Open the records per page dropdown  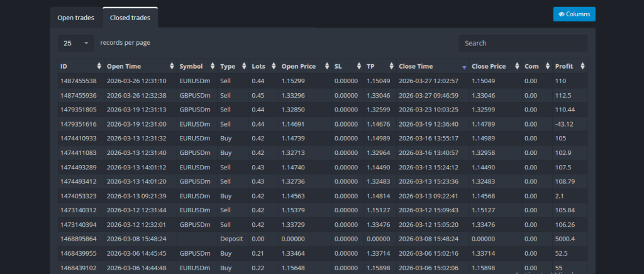pos(76,43)
